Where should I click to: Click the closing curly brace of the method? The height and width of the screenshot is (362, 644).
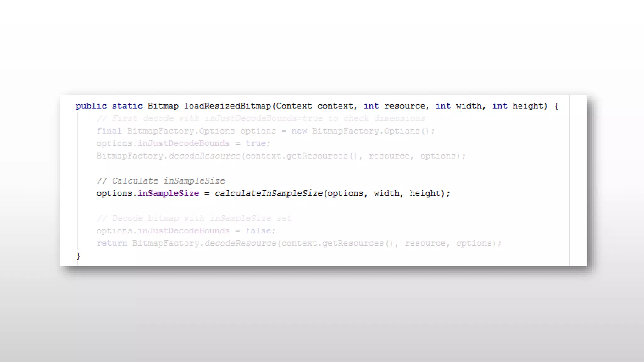[78, 256]
